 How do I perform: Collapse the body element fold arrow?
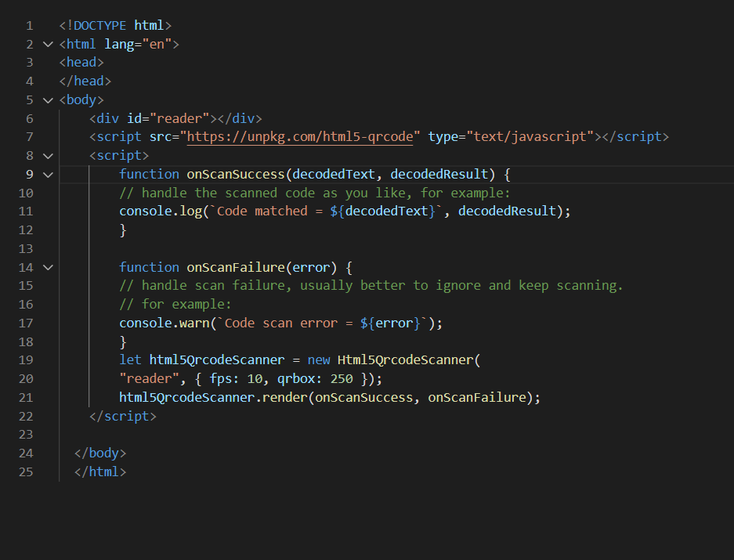[x=47, y=99]
